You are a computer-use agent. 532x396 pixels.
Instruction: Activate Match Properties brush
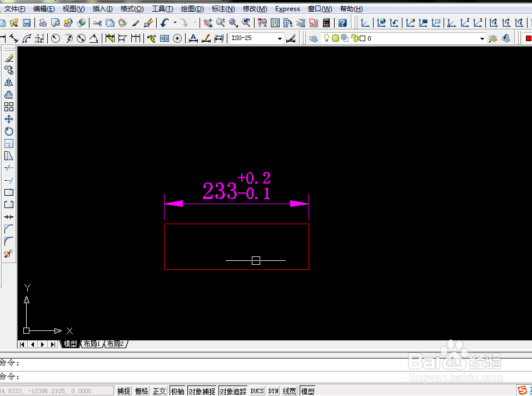[136, 23]
